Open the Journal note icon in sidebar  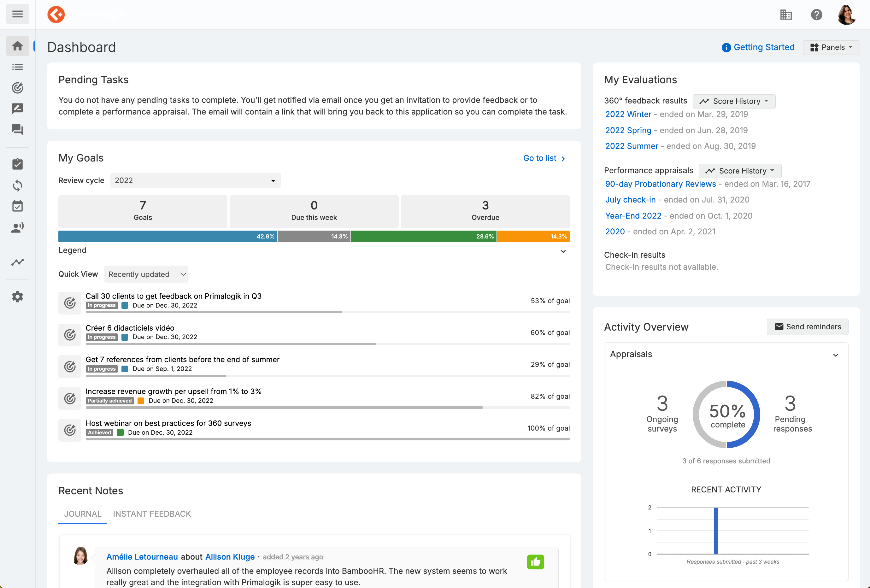pyautogui.click(x=18, y=109)
